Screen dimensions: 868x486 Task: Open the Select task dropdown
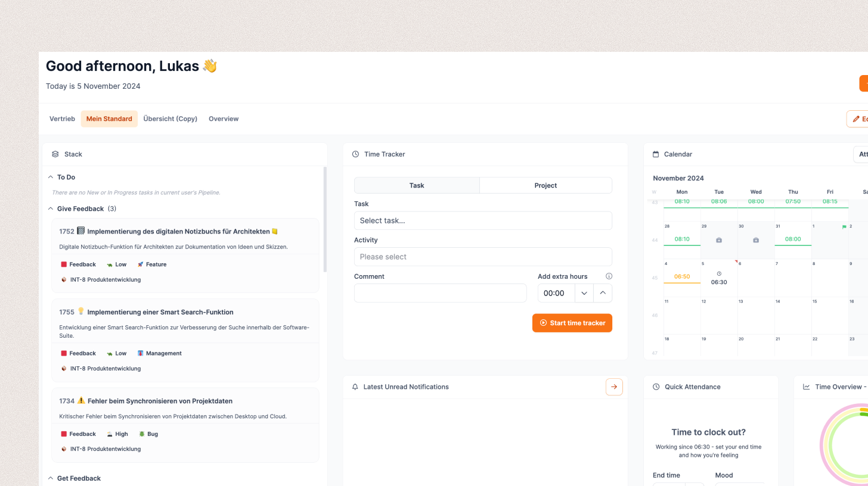click(x=483, y=220)
